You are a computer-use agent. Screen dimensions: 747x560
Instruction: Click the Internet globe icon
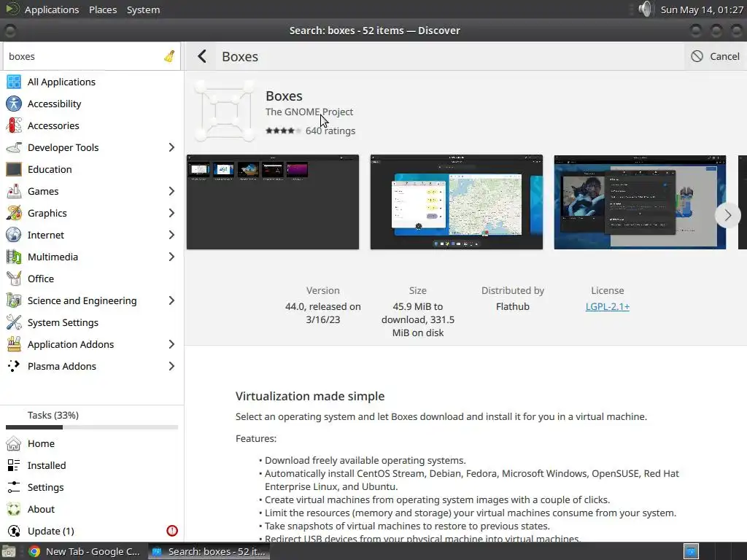[14, 236]
